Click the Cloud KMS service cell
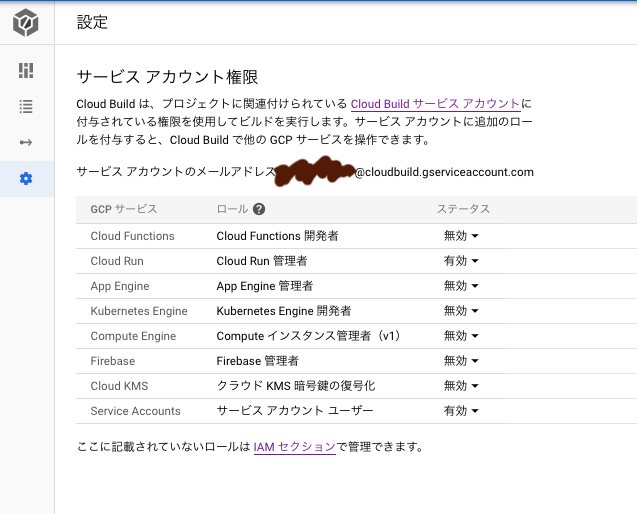Image resolution: width=637 pixels, height=514 pixels. coord(119,386)
